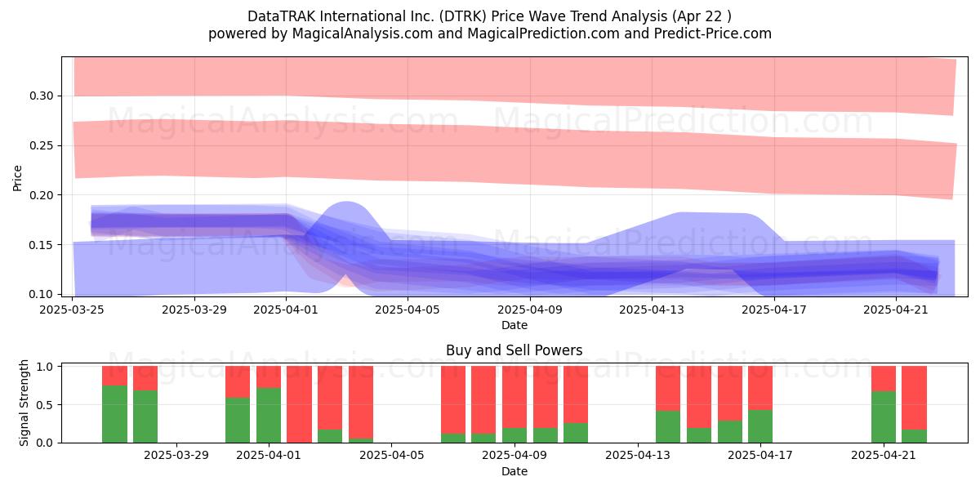Click the 2025-04-01 tick in the Buy and Sell Powers chart
Screen dimensions: 980x490
pos(269,456)
